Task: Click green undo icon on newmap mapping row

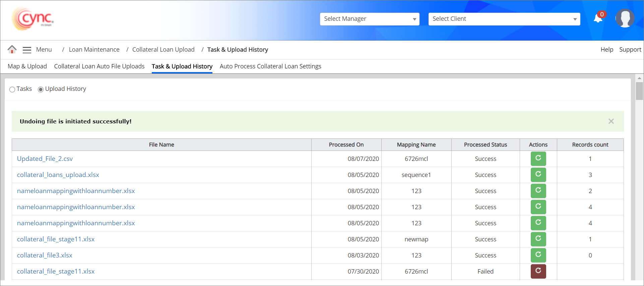Action: (x=538, y=239)
